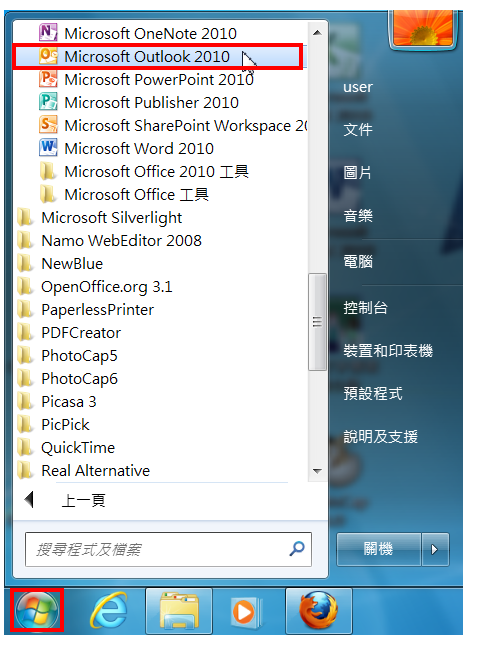Open Microsoft Outlook 2010
The width and height of the screenshot is (484, 648).
pos(158,57)
